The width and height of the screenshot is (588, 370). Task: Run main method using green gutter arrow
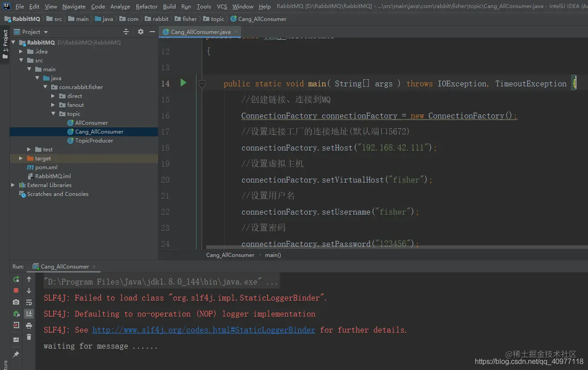point(183,83)
